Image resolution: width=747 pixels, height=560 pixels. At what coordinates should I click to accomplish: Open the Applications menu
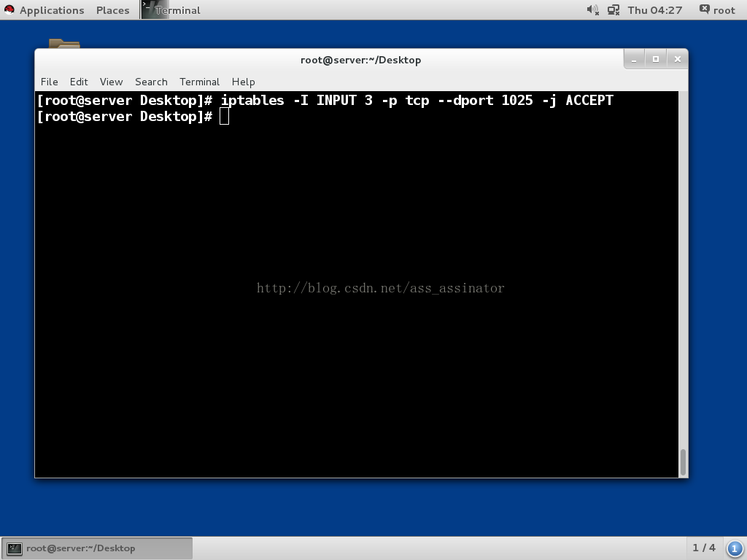(52, 10)
